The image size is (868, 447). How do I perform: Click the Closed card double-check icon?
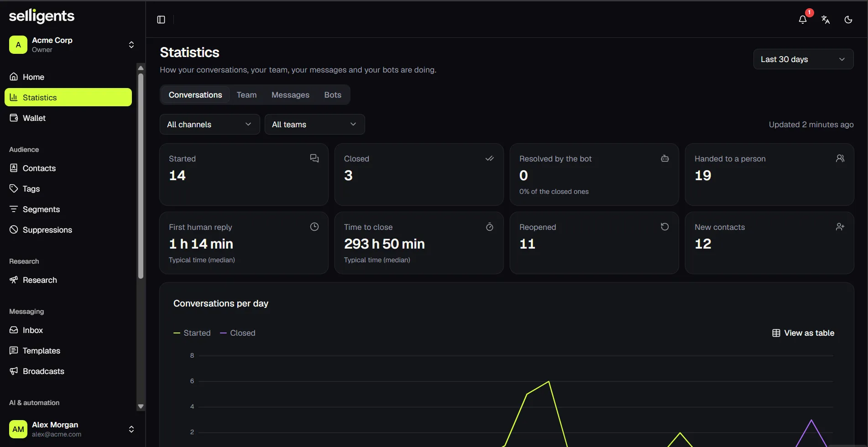490,158
